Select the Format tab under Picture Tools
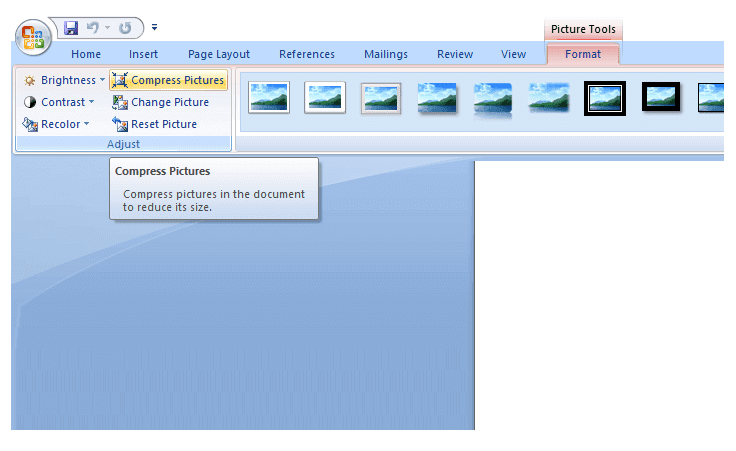The image size is (736, 451). pos(583,54)
